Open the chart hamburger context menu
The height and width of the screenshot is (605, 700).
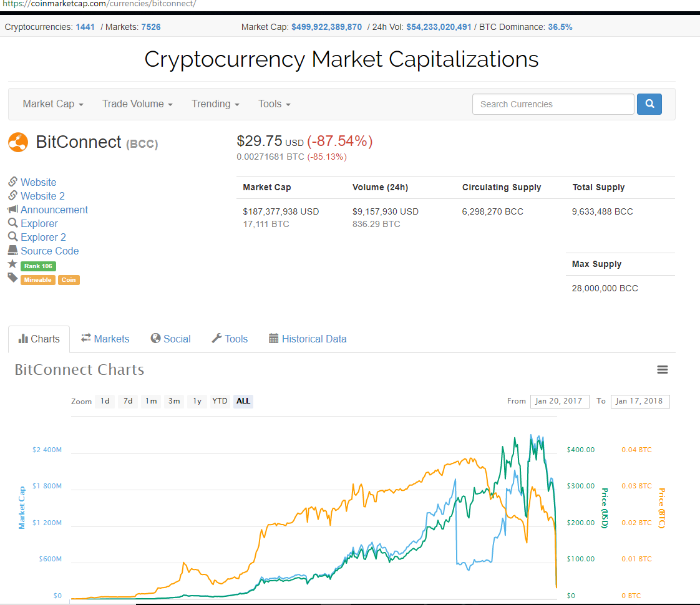tap(663, 369)
